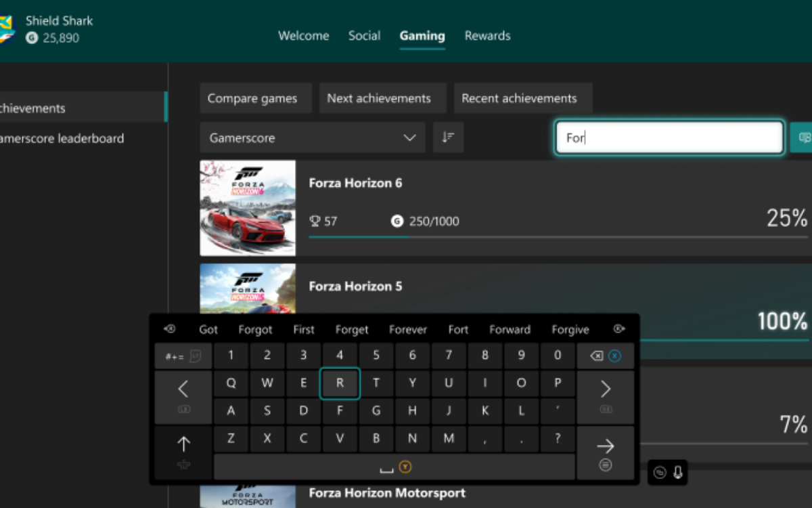Screen dimensions: 812x508
Task: Tap the M key on the keyboard
Action: coord(449,439)
